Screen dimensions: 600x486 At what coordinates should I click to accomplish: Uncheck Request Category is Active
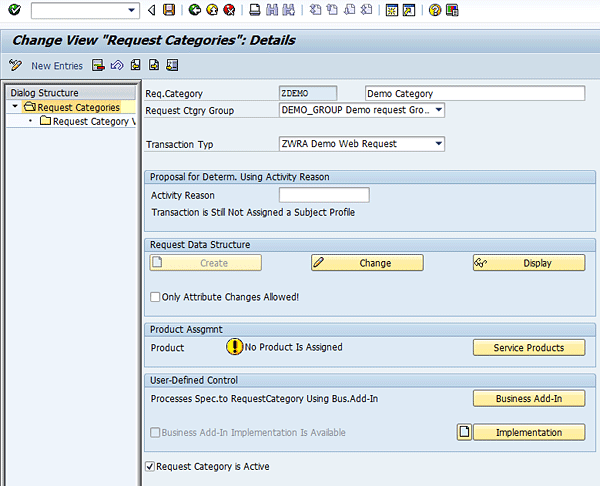[x=151, y=466]
